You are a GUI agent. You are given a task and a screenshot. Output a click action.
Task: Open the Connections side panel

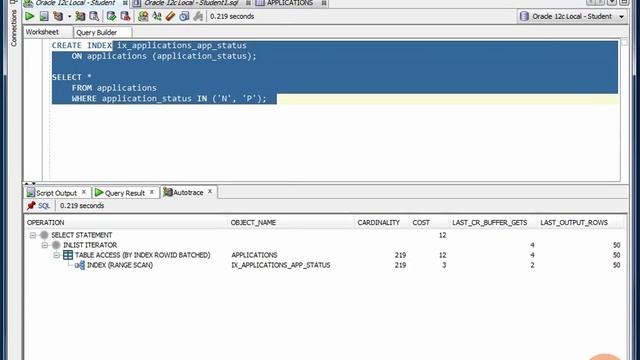[x=13, y=28]
